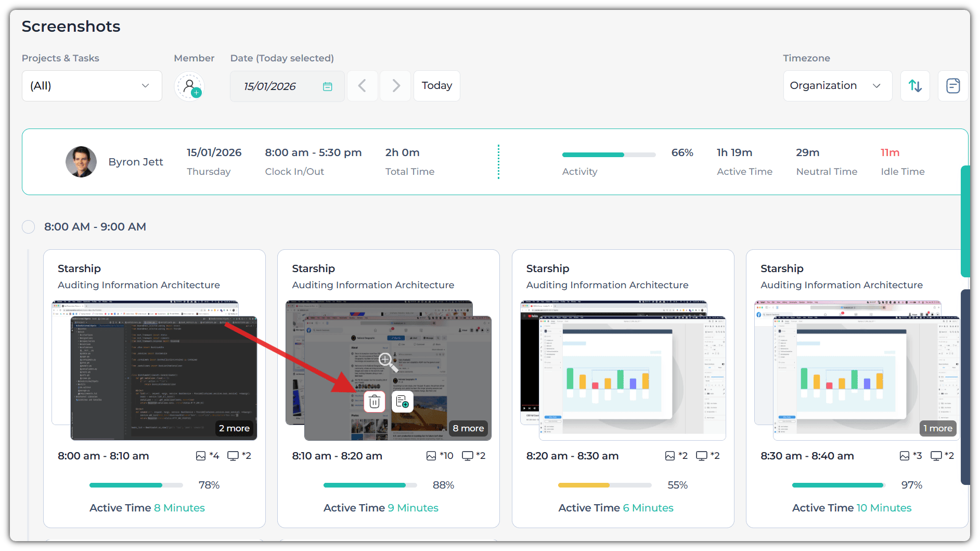
Task: Click the sort order arrows icon
Action: coord(915,86)
